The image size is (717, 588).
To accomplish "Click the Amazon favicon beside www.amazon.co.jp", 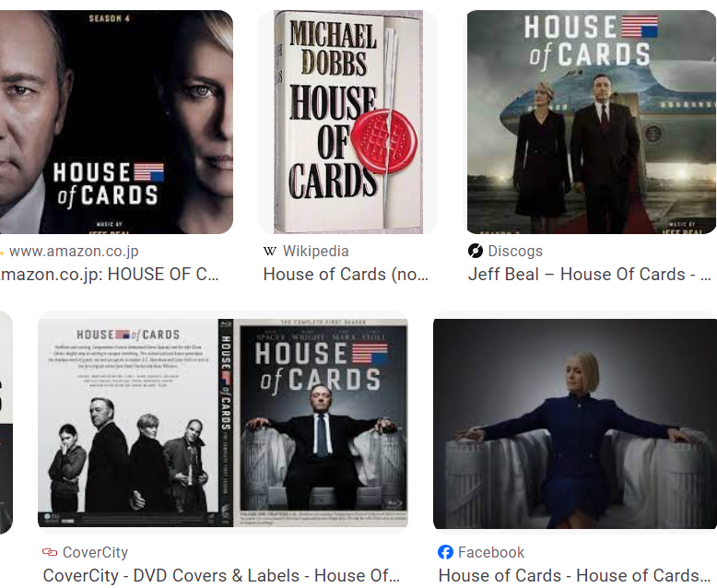I will point(1,252).
